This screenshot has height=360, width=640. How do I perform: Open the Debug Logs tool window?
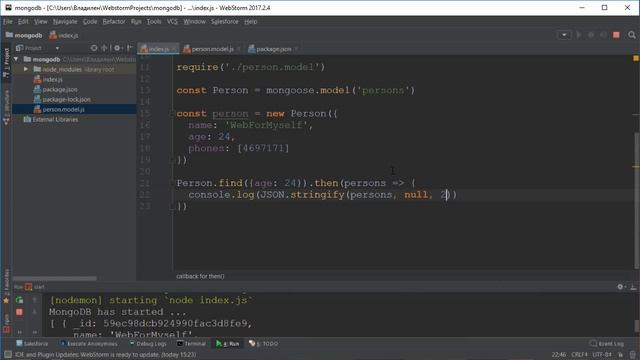148,344
